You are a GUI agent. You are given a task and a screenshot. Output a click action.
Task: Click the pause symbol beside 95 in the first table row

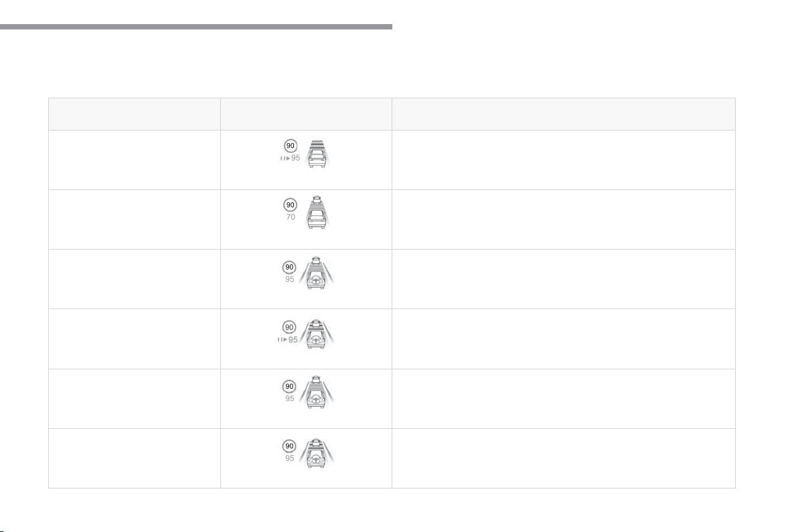[x=285, y=158]
